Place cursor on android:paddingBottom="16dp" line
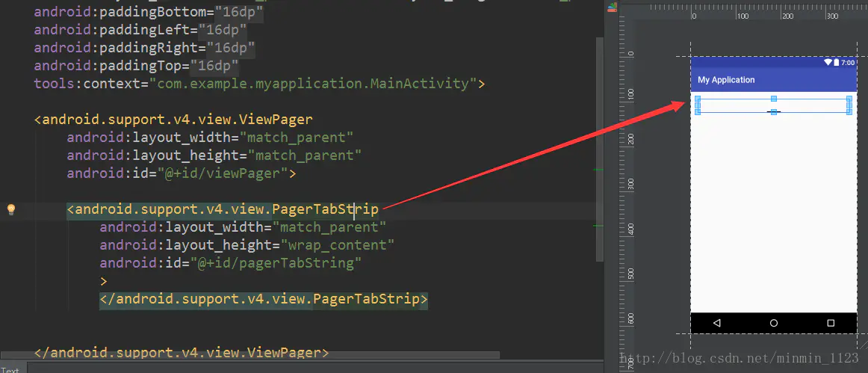 coord(147,13)
